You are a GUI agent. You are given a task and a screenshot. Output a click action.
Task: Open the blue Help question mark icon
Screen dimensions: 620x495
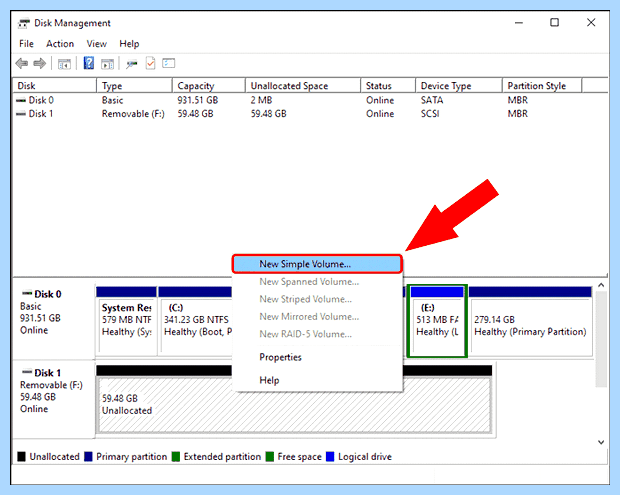tap(89, 63)
